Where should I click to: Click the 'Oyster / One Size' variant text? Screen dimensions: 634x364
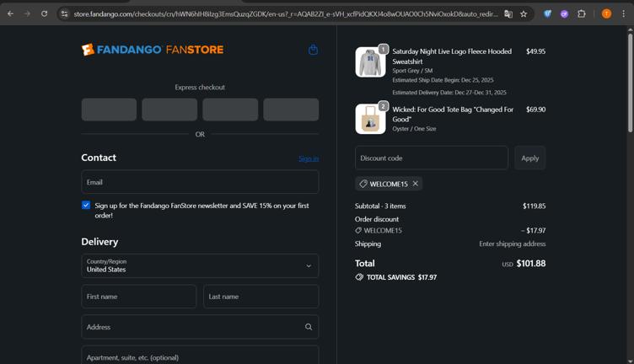414,129
